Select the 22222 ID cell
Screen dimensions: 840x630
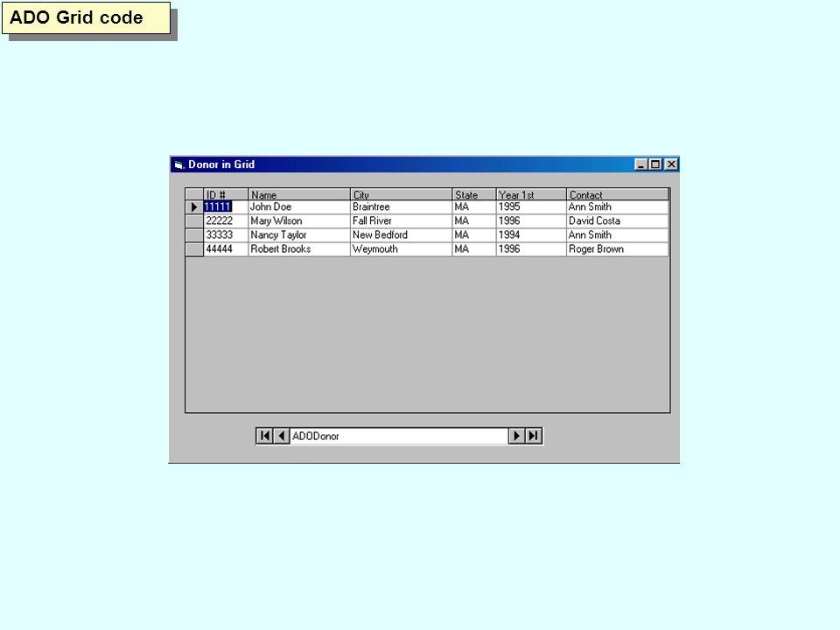pyautogui.click(x=226, y=220)
